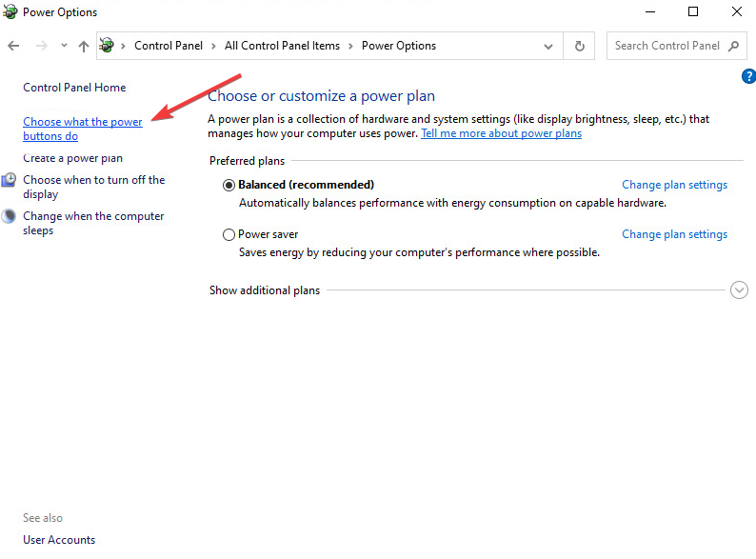Image resolution: width=756 pixels, height=559 pixels.
Task: Expand Show additional plans chevron
Action: pos(739,289)
